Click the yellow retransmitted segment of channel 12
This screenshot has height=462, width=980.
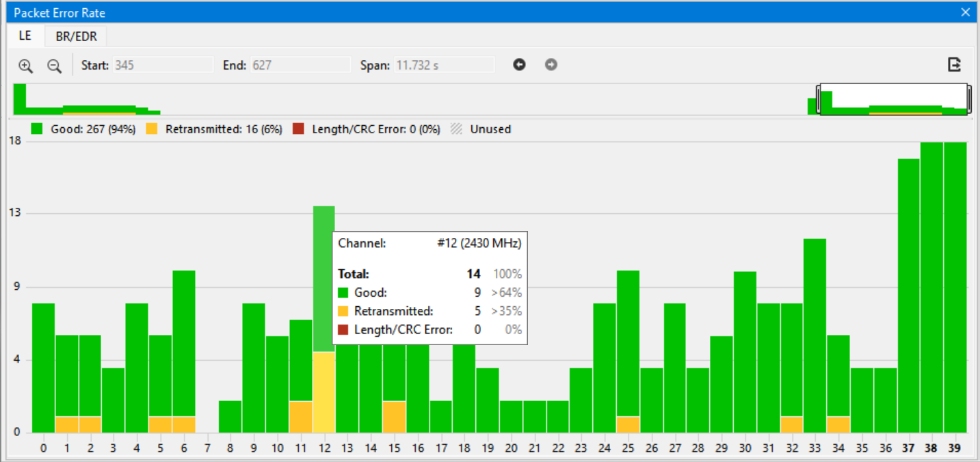point(324,392)
